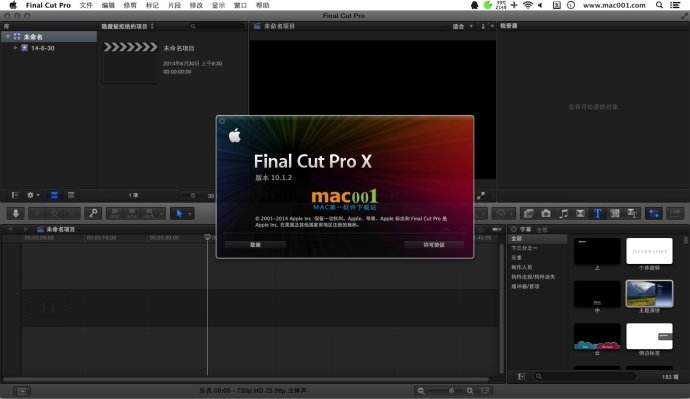Switch browser to list view
This screenshot has width=690, height=399.
point(71,195)
